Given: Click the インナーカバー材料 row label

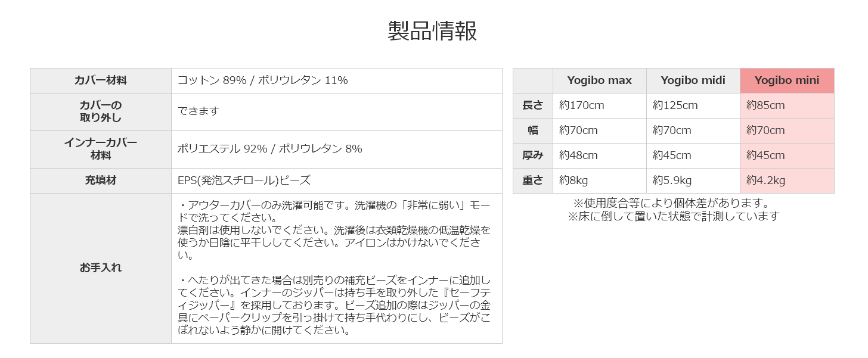Looking at the screenshot, I should point(101,149).
